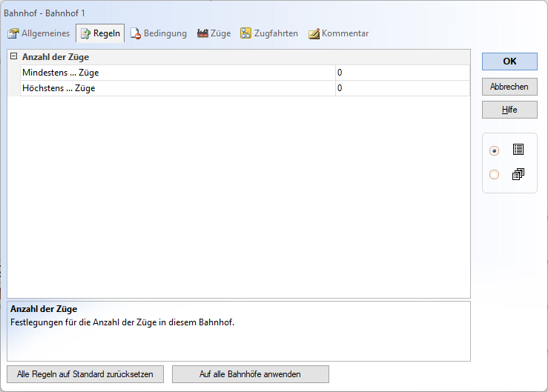Click the stacked pages icon beside second radio
The width and height of the screenshot is (548, 392).
point(518,175)
